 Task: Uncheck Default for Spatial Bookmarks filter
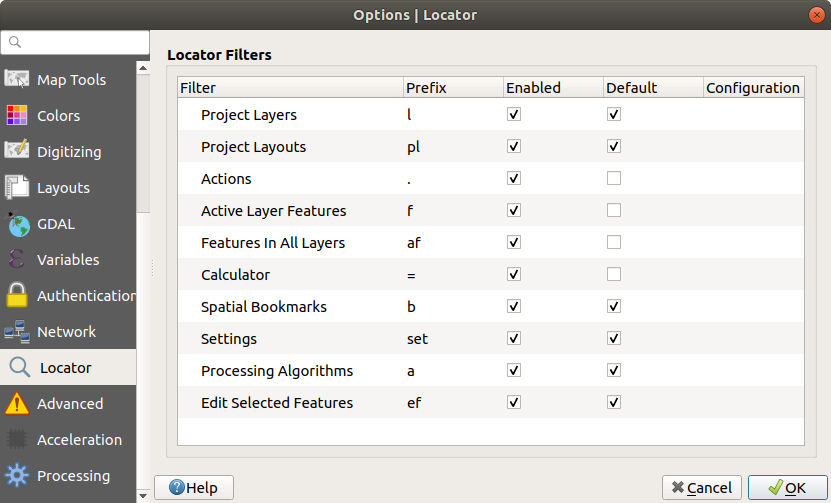click(614, 307)
